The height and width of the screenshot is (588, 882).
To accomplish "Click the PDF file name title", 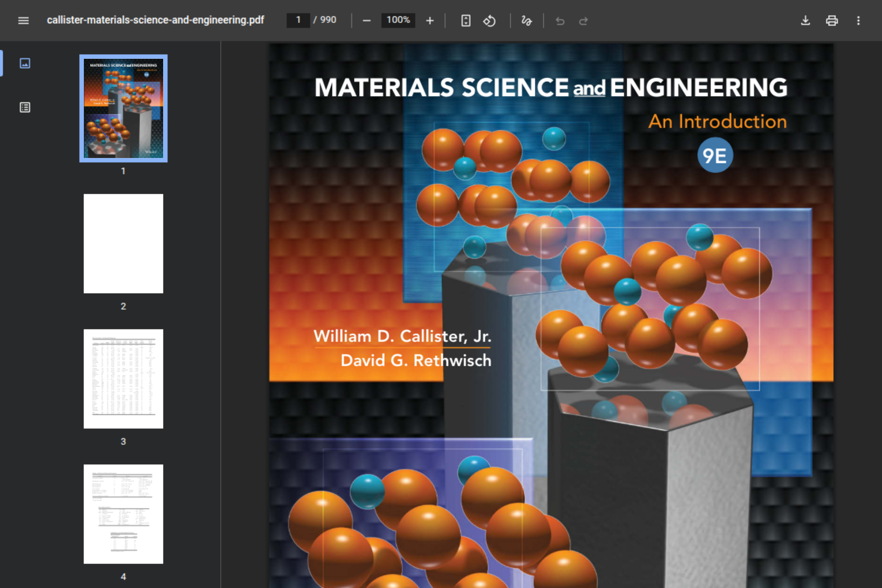I will 155,20.
